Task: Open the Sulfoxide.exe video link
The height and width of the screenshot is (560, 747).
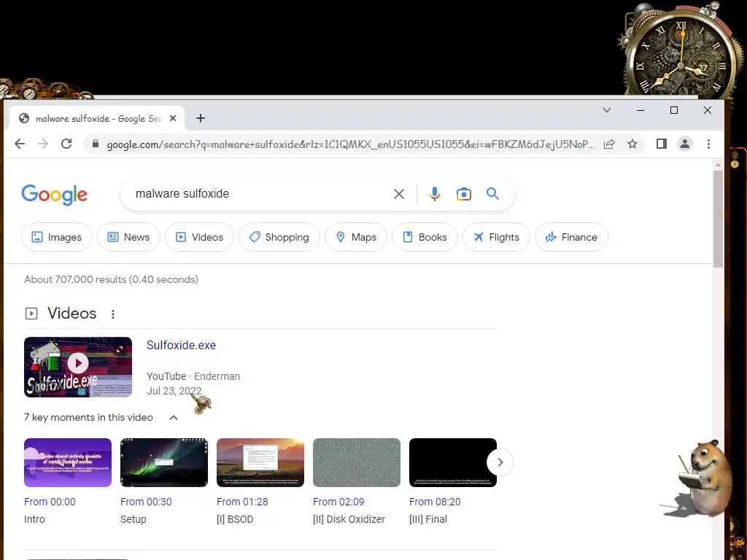Action: [181, 345]
